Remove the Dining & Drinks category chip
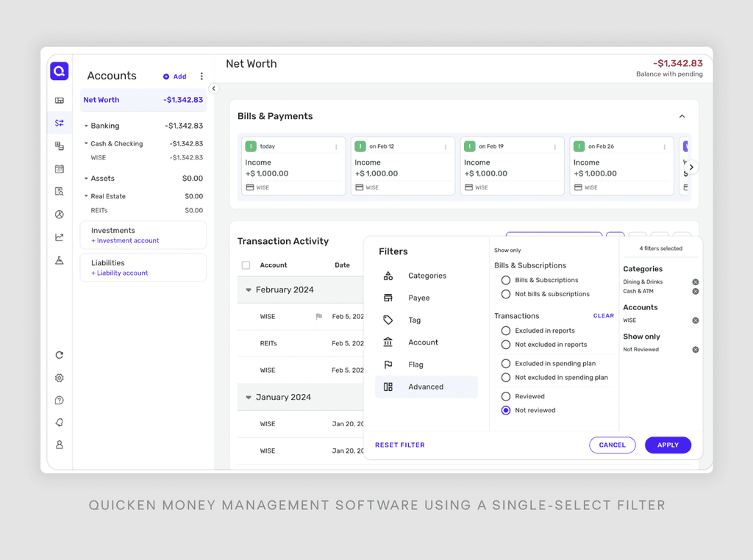 tap(695, 281)
